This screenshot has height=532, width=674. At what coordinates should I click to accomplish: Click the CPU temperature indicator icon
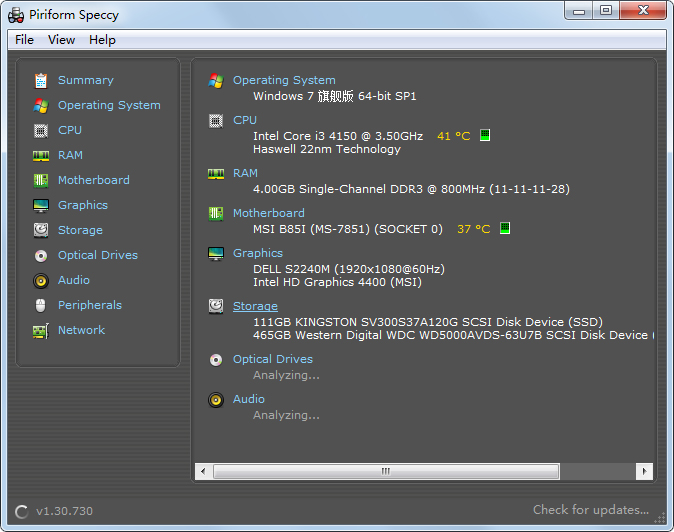[x=485, y=136]
